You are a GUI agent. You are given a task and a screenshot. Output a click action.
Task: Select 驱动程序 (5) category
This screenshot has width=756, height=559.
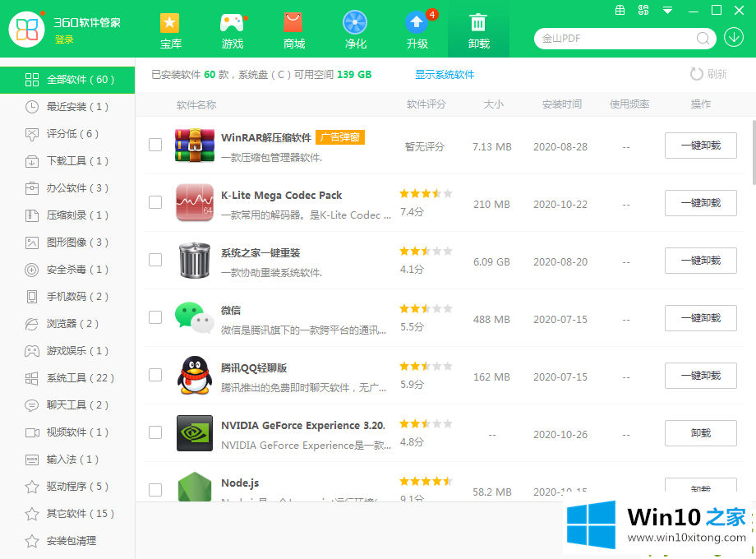coord(67,487)
